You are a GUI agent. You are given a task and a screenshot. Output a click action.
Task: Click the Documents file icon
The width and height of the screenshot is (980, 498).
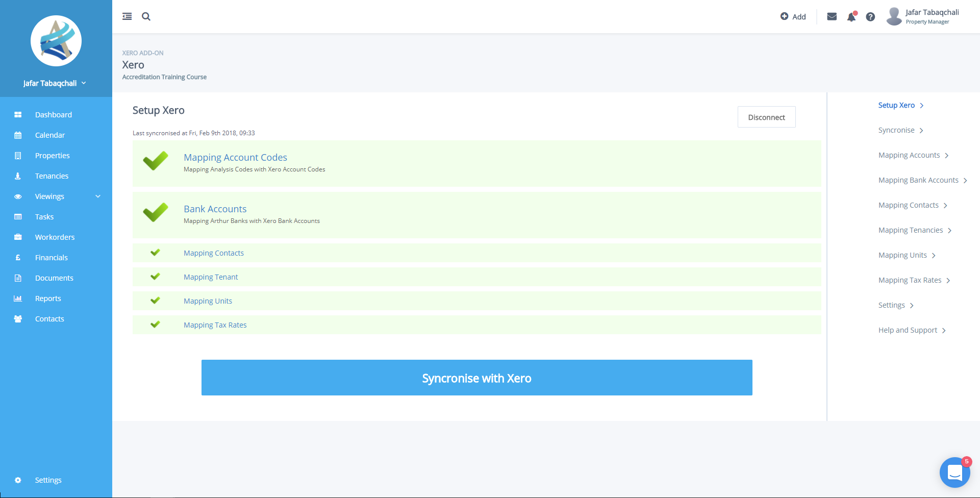[x=18, y=278]
